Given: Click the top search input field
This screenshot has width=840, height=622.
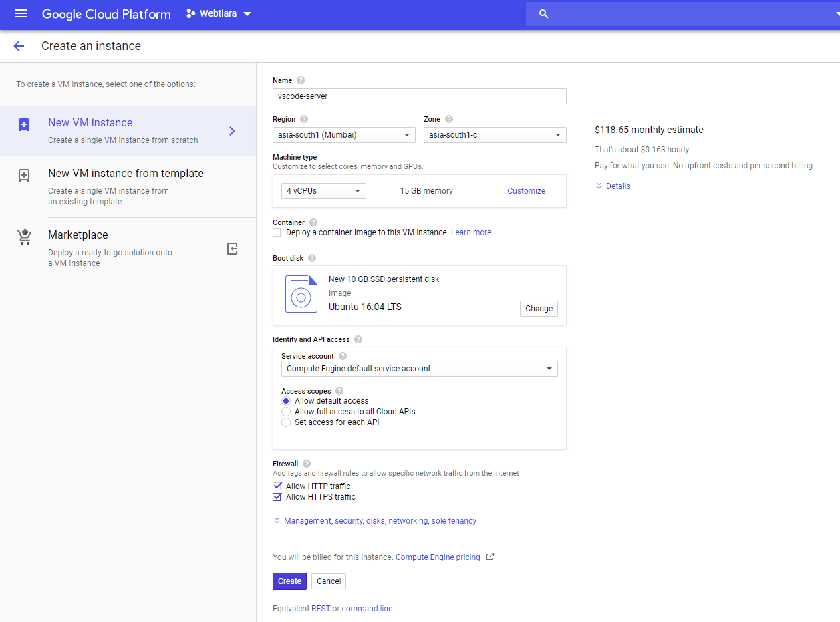Looking at the screenshot, I should pyautogui.click(x=682, y=13).
